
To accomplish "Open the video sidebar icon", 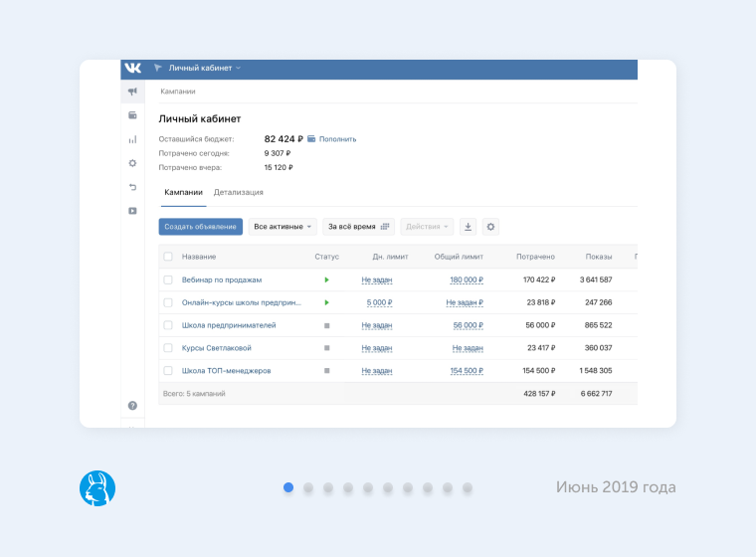I will point(132,211).
